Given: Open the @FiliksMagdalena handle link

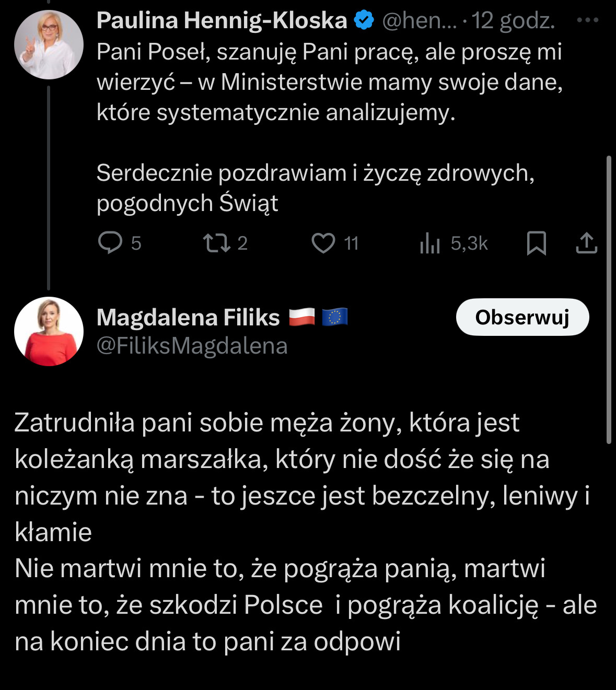Looking at the screenshot, I should tap(192, 346).
